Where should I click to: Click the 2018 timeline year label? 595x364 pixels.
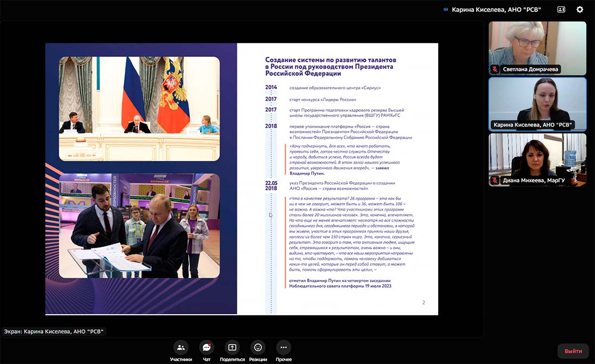click(x=271, y=126)
